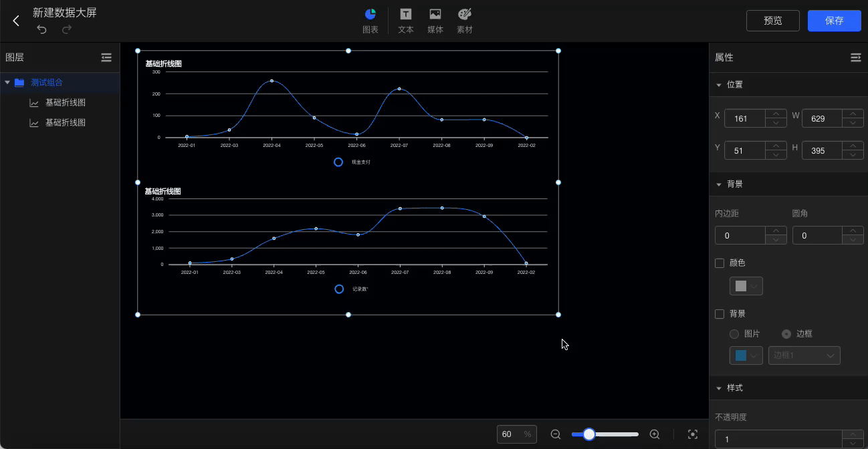
Task: Collapse the 位置 section
Action: [719, 85]
